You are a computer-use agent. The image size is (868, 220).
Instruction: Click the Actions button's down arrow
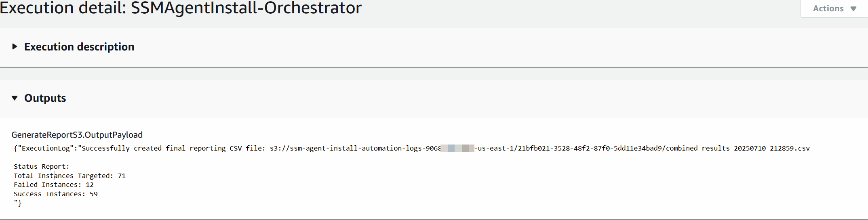tap(853, 9)
